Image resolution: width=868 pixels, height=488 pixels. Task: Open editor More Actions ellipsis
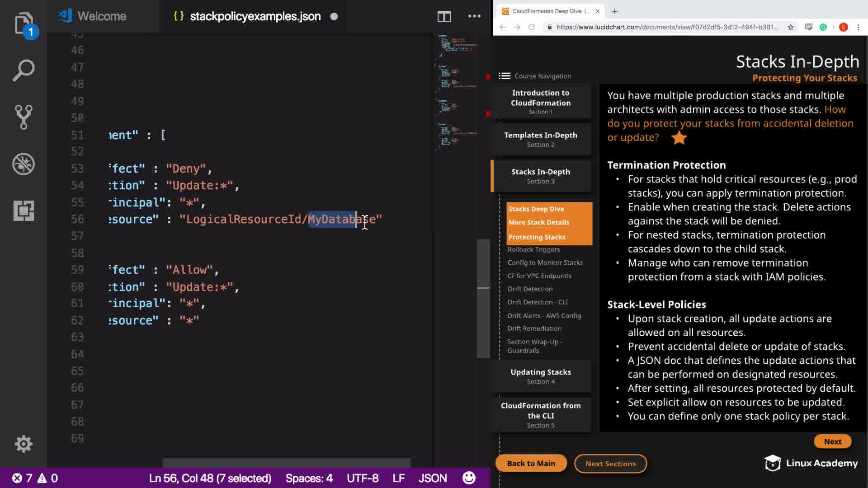tap(474, 16)
